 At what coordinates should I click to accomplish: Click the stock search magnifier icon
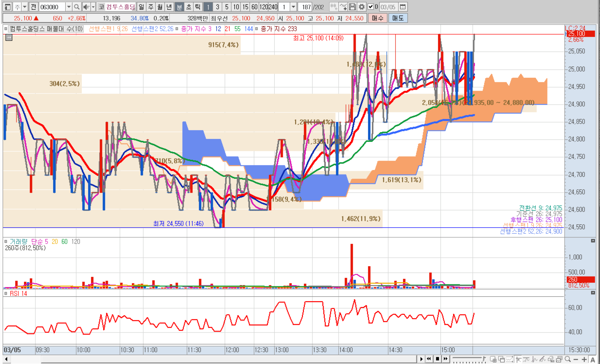pos(76,7)
